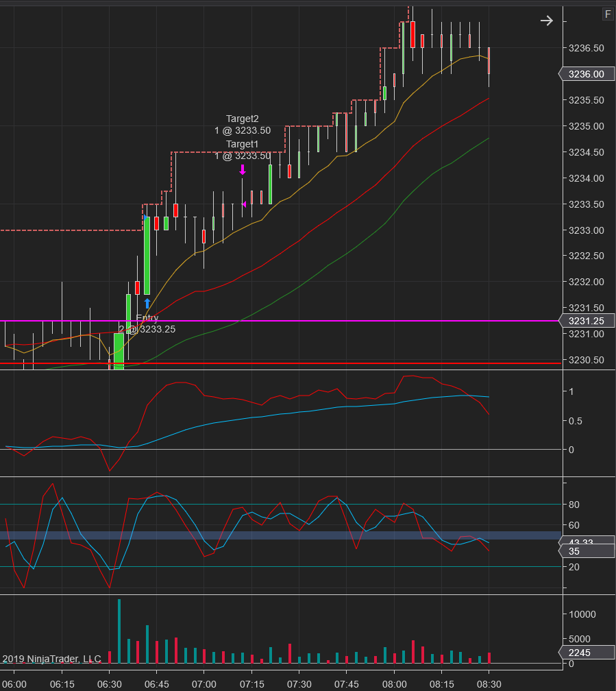616x691 pixels.
Task: Select the solid red horizontal line near 3230.50
Action: pyautogui.click(x=281, y=363)
